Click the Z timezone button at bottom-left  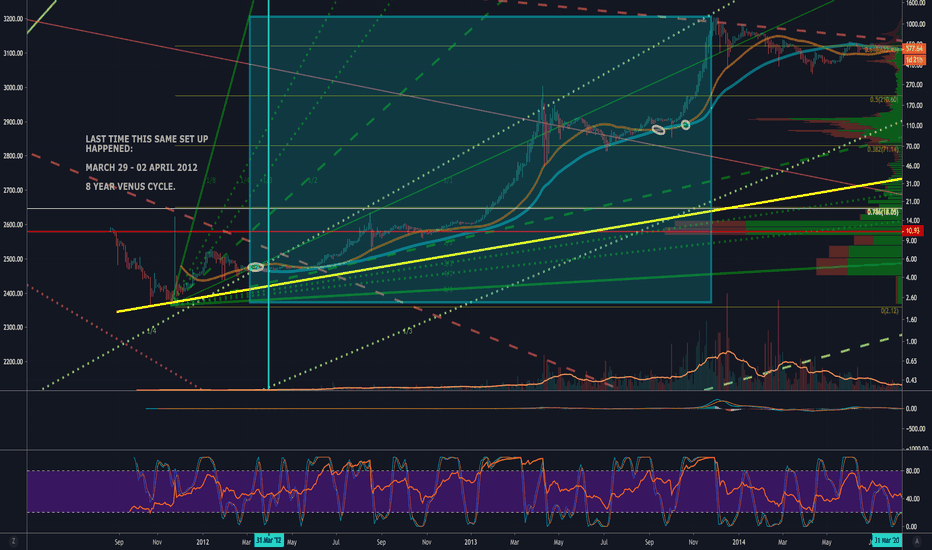[13, 541]
